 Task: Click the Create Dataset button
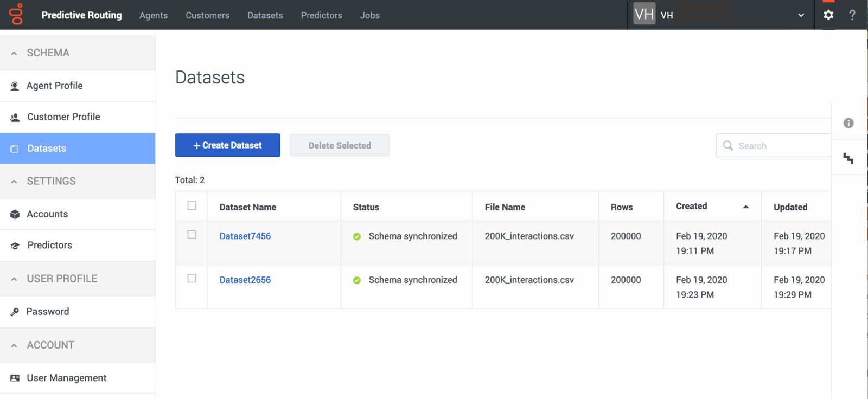pyautogui.click(x=228, y=145)
